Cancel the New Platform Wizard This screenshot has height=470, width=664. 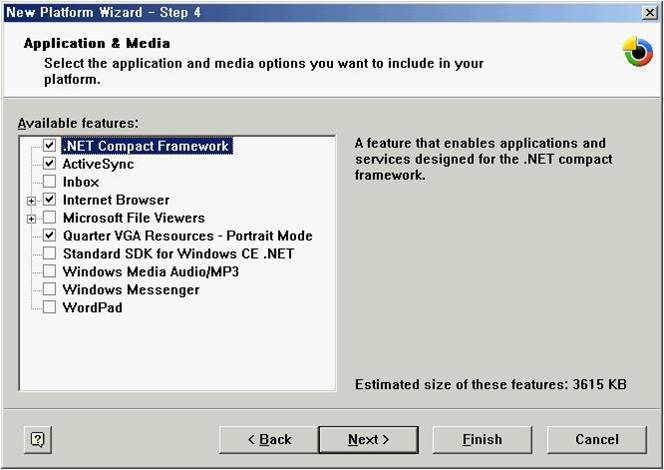click(596, 439)
